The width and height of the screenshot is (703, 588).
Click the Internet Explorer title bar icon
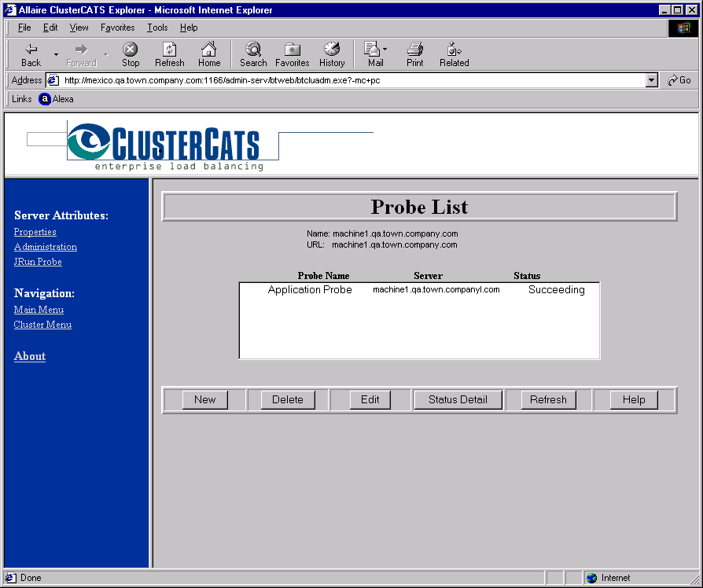(10, 10)
